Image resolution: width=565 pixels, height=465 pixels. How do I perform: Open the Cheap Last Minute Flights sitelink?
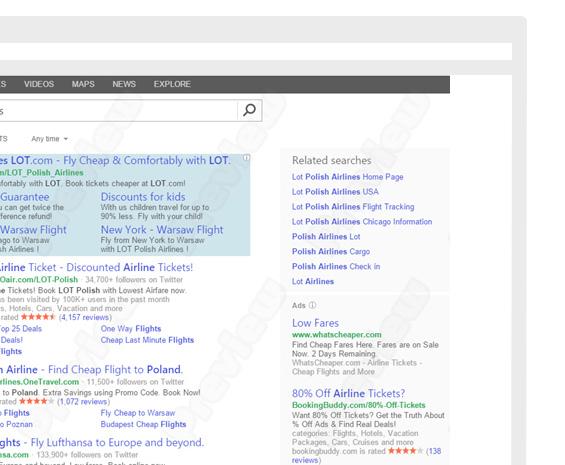coord(147,340)
